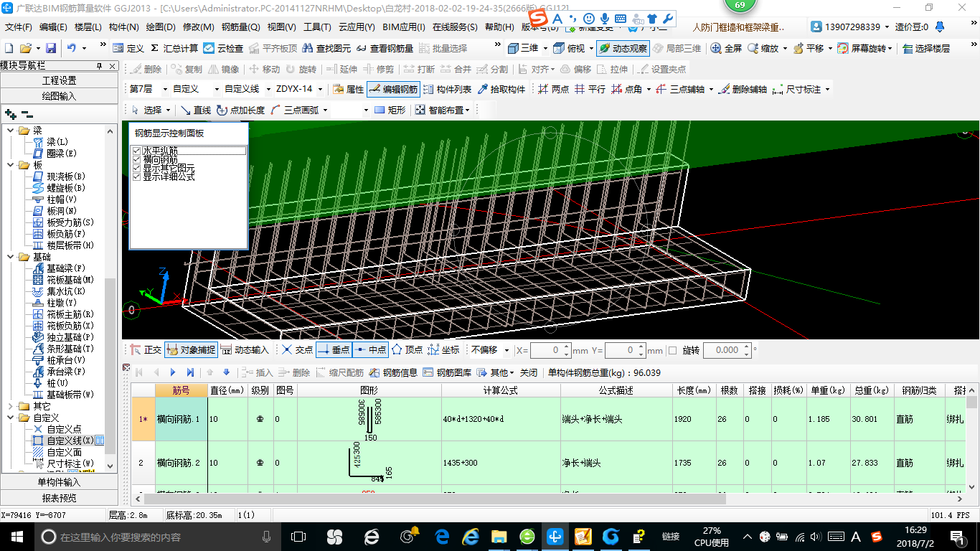Toggle the 编辑钢筋 edit rebar button
Viewport: 980px width, 551px height.
pyautogui.click(x=393, y=89)
